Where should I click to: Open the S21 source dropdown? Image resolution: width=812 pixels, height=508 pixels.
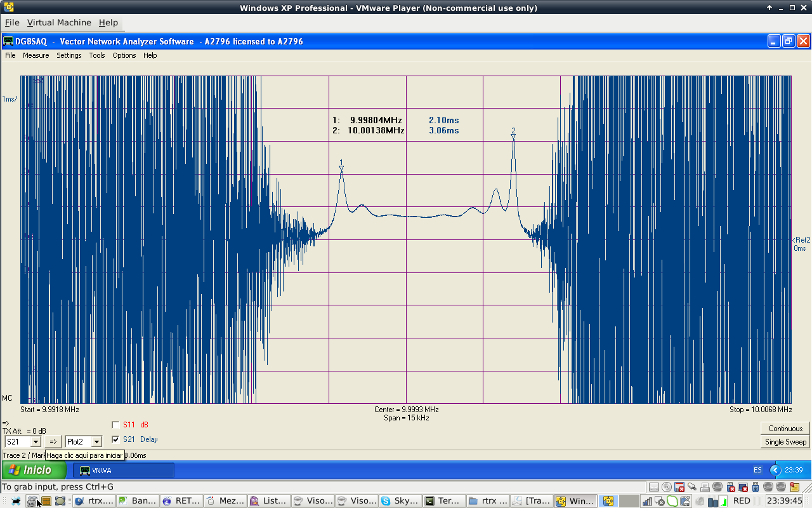tap(36, 441)
